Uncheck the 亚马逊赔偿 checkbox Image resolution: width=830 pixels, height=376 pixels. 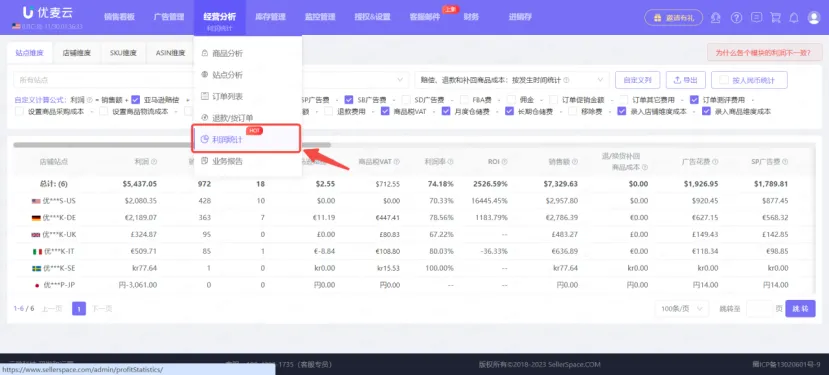[x=136, y=100]
